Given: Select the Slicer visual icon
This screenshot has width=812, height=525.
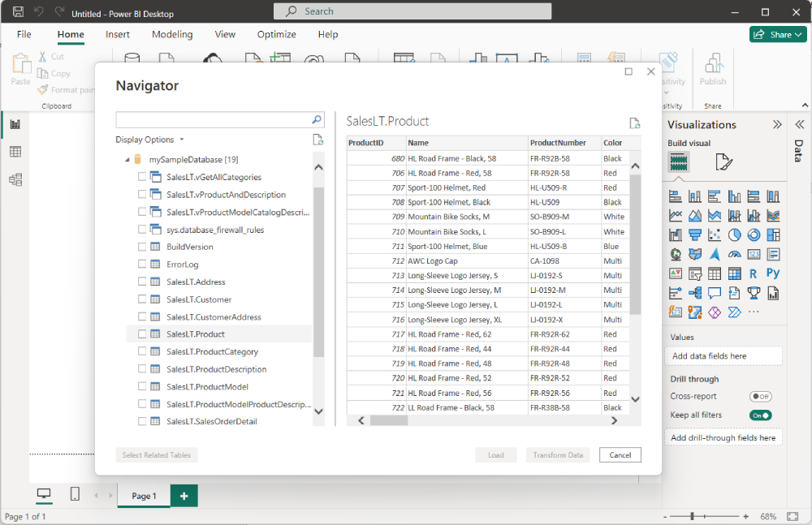Looking at the screenshot, I should click(x=695, y=273).
